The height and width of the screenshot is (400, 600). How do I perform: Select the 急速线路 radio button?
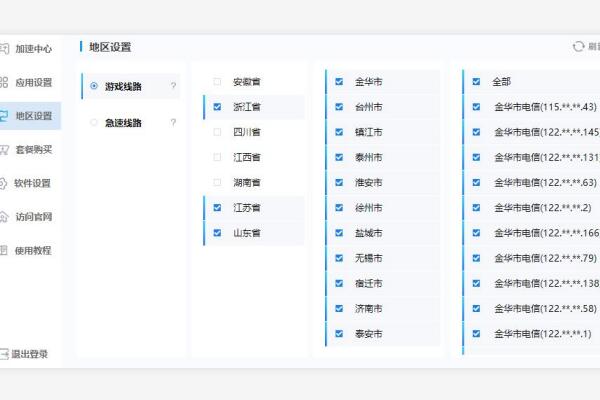[94, 122]
